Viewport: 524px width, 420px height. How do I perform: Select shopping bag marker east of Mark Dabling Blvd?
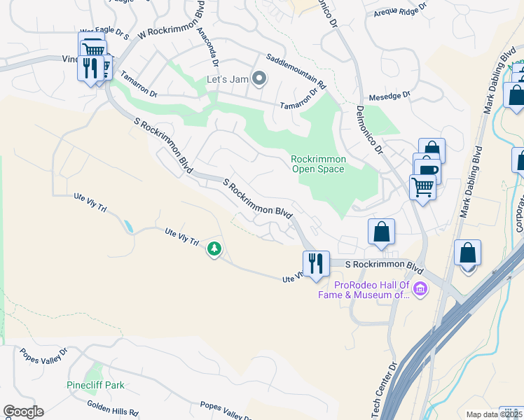467,253
